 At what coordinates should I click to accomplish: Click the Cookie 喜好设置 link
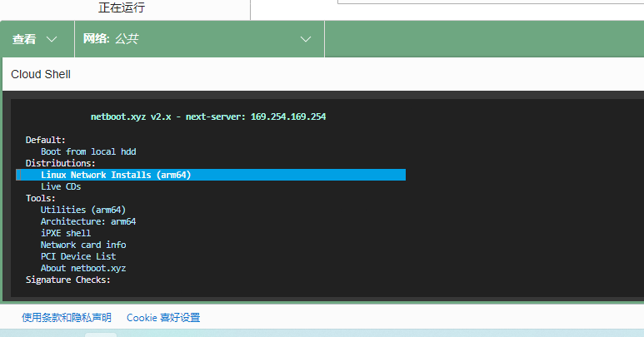pyautogui.click(x=163, y=318)
